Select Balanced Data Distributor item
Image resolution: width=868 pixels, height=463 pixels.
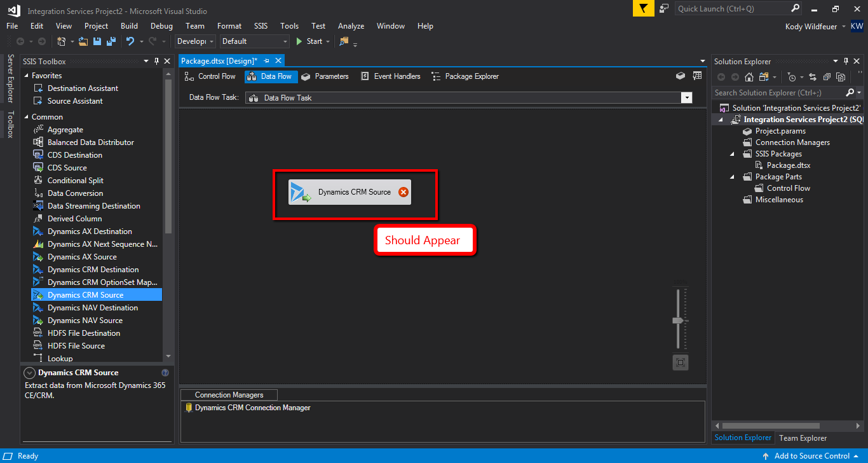(x=90, y=142)
